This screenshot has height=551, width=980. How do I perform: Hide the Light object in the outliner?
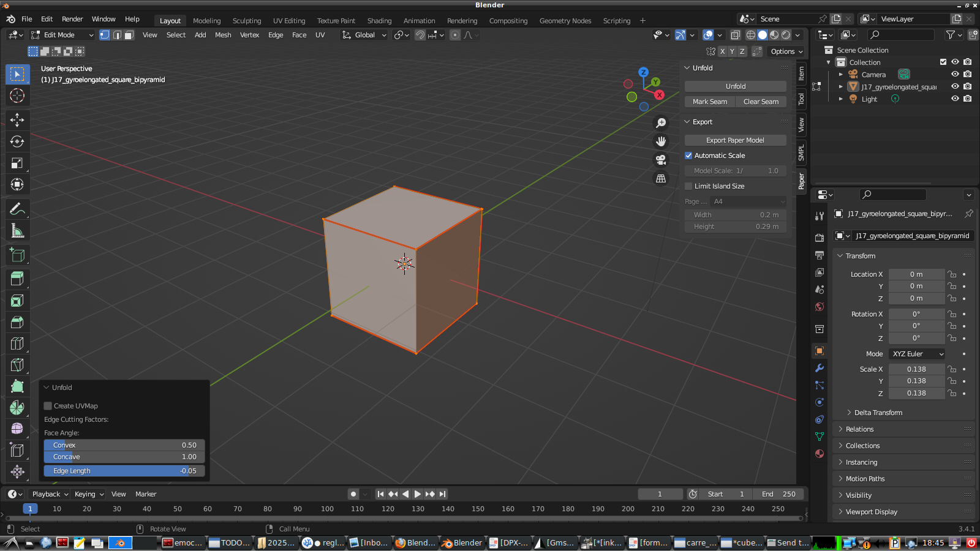954,99
